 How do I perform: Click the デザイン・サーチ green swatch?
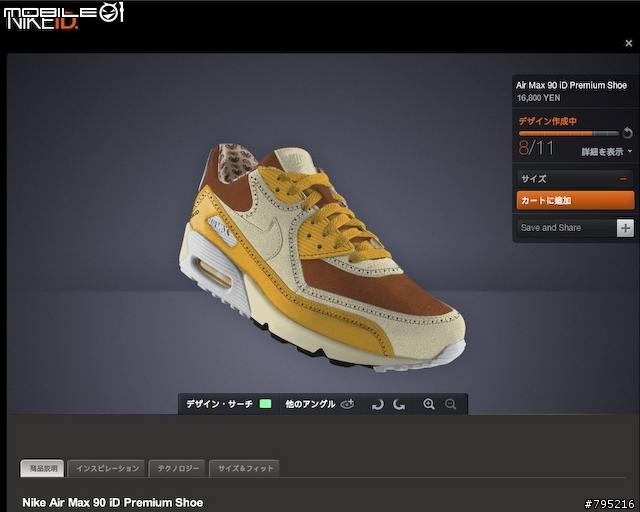pos(265,404)
